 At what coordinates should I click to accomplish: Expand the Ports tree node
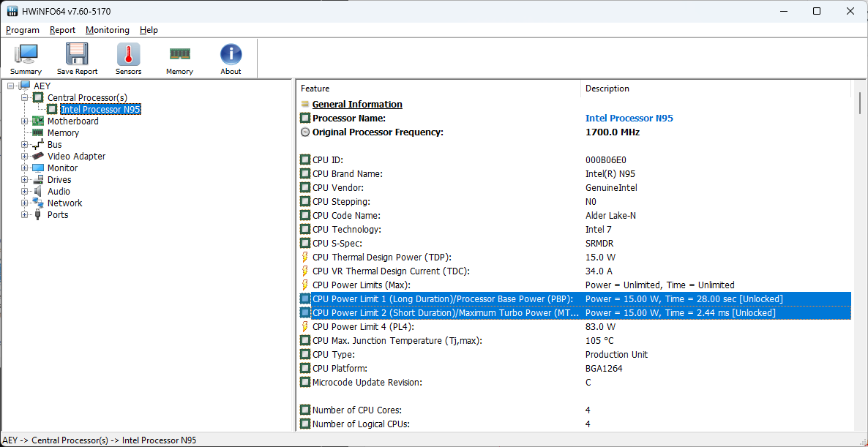pyautogui.click(x=24, y=214)
